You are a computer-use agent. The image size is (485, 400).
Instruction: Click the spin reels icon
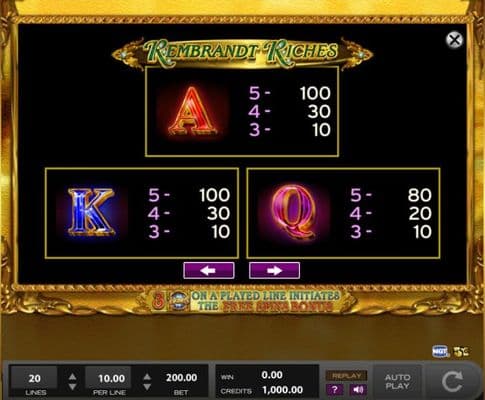click(452, 382)
